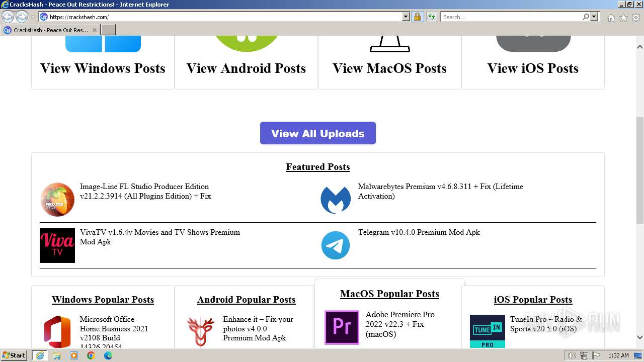Open the security lock icon in address bar
This screenshot has width=644, height=362.
pyautogui.click(x=417, y=17)
